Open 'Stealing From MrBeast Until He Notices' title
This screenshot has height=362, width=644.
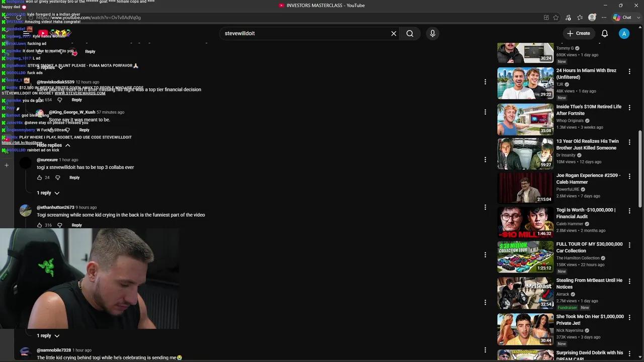point(589,284)
